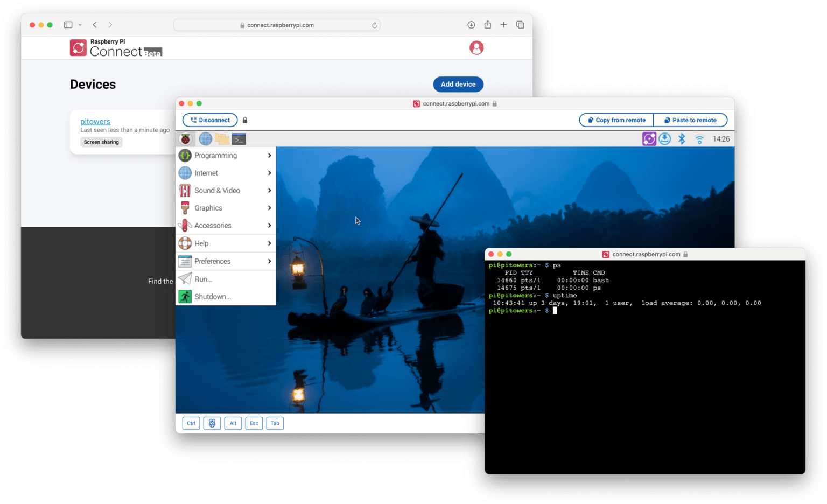Click the Sound & Video popcorn icon
The height and width of the screenshot is (504, 827).
point(185,191)
